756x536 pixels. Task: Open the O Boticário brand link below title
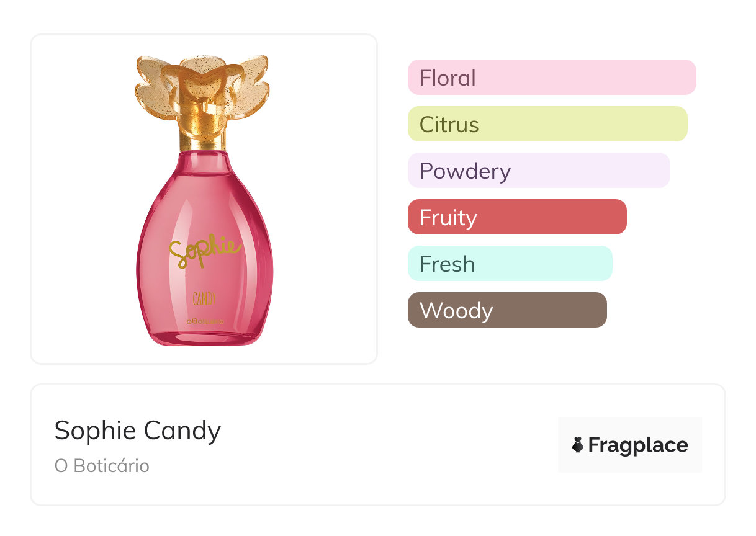pyautogui.click(x=102, y=466)
